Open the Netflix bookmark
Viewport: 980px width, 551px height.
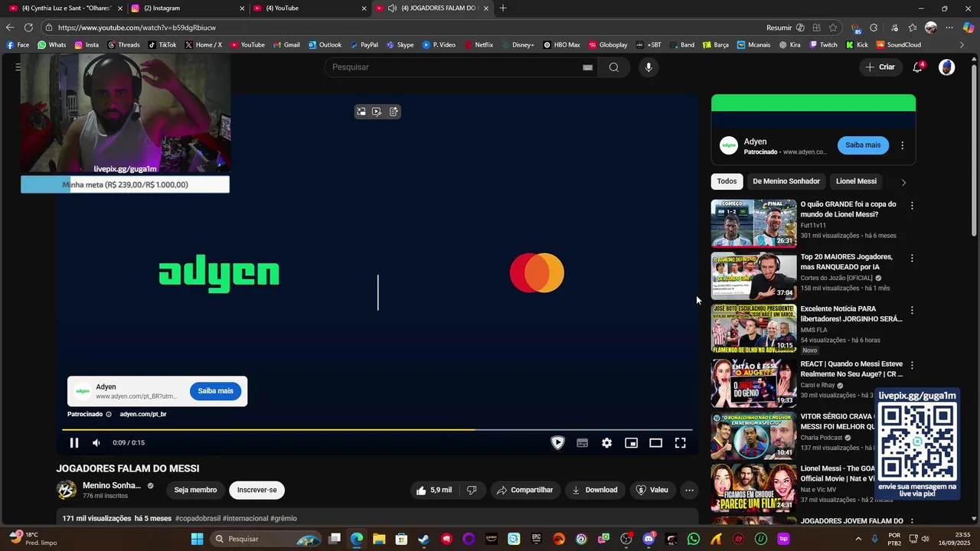(x=479, y=45)
